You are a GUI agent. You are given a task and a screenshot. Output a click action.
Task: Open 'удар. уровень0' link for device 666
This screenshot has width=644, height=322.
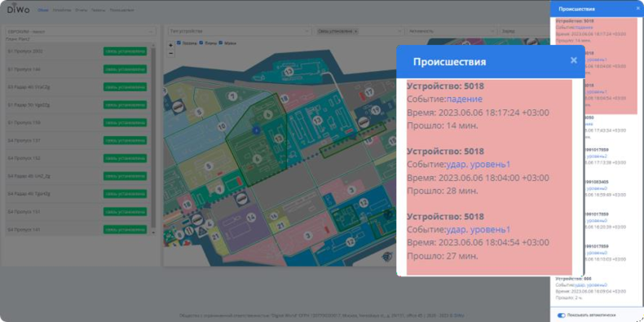(x=591, y=285)
